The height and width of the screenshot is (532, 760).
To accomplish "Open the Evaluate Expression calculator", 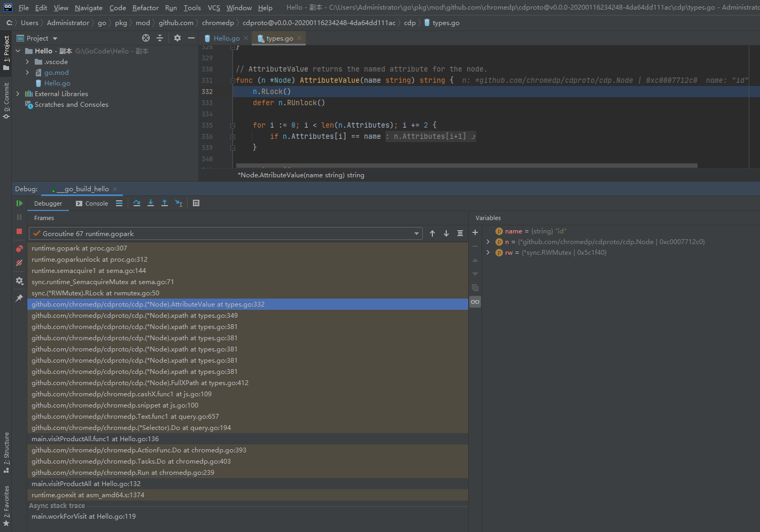I will click(x=196, y=203).
